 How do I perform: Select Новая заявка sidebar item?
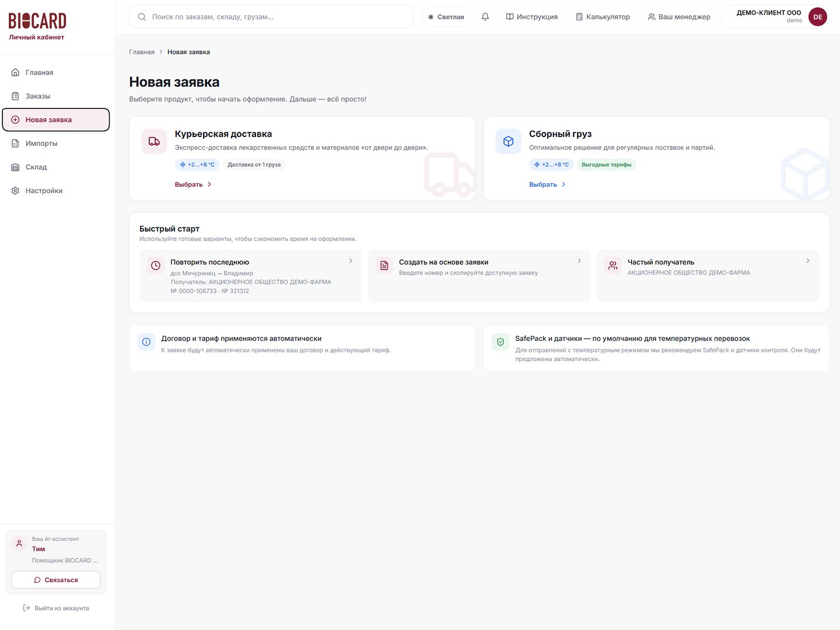pos(56,120)
